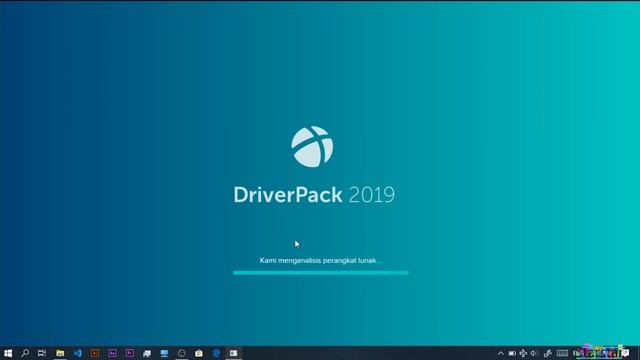Viewport: 640px width, 360px height.
Task: Open the Windows Start menu
Action: click(x=8, y=353)
